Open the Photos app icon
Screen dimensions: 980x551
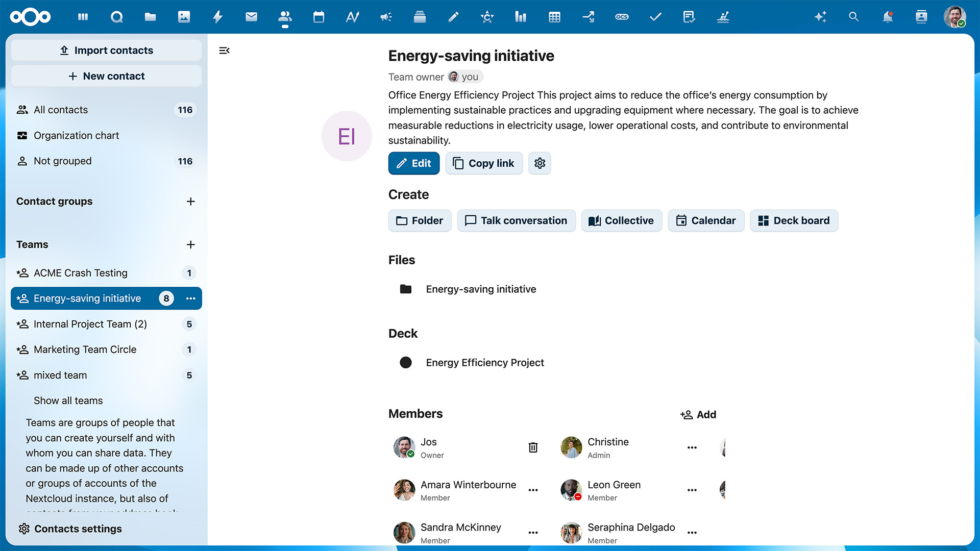point(184,17)
